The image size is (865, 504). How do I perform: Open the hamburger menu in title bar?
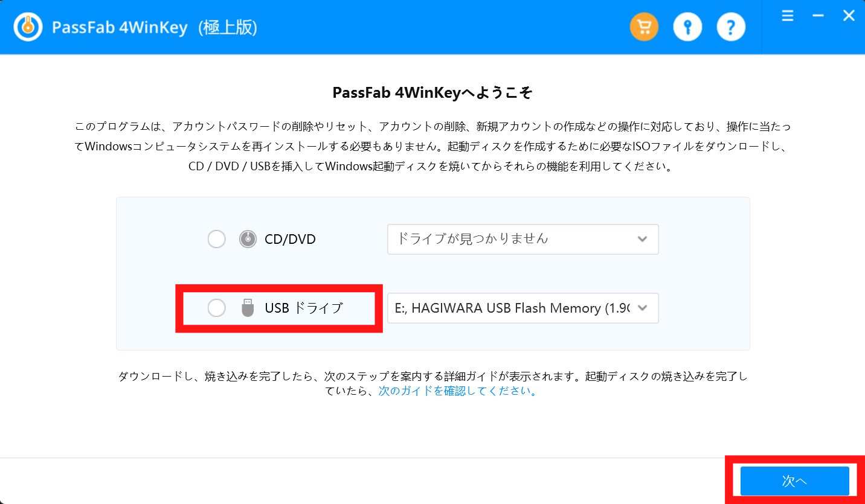coord(788,16)
